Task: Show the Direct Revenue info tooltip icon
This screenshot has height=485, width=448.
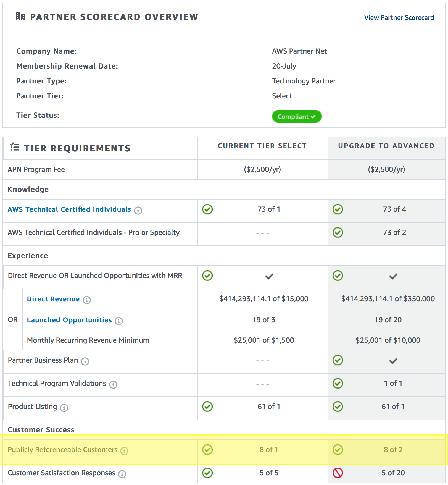Action: 87,300
